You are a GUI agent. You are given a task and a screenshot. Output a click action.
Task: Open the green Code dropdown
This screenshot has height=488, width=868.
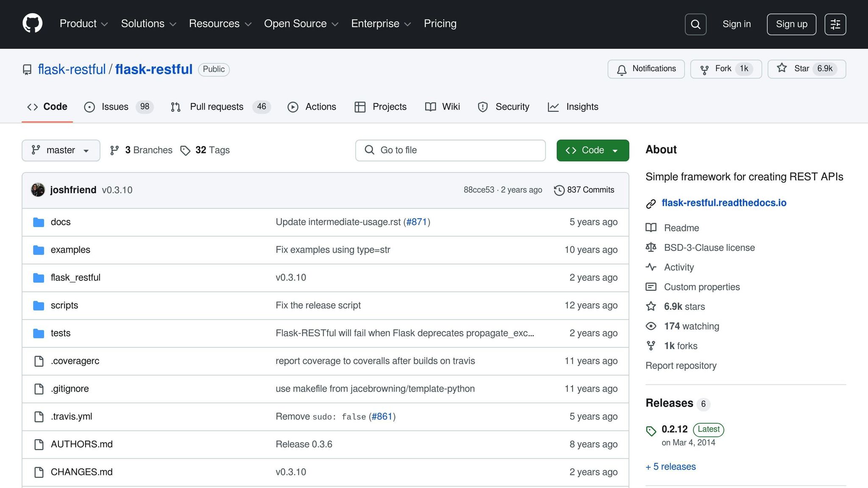pyautogui.click(x=593, y=150)
